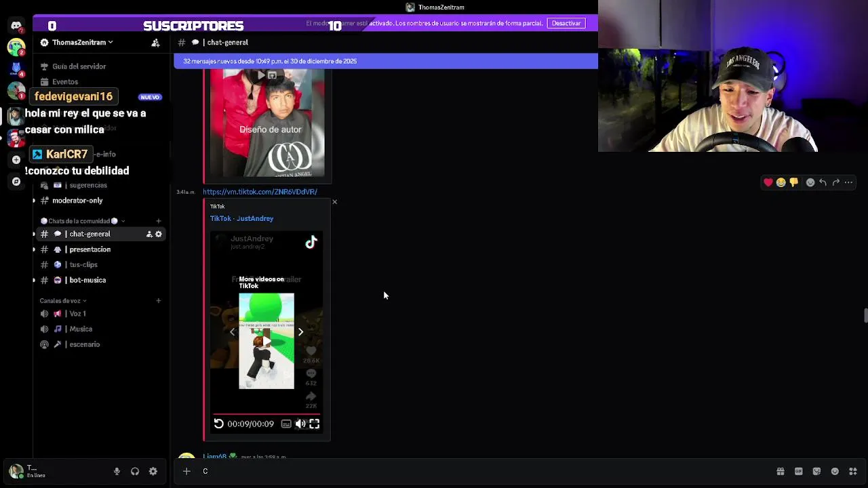
Task: Click Desactivar streamer mode button
Action: coord(566,23)
